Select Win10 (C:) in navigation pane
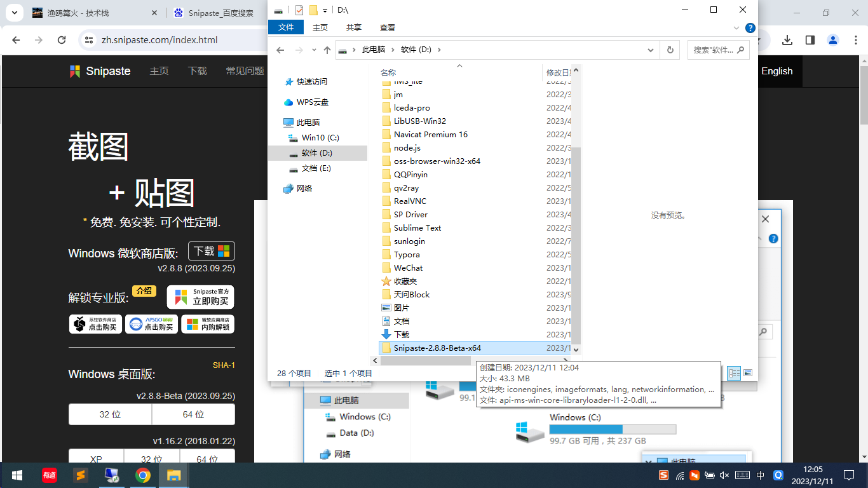Viewport: 868px width, 488px height. (320, 137)
